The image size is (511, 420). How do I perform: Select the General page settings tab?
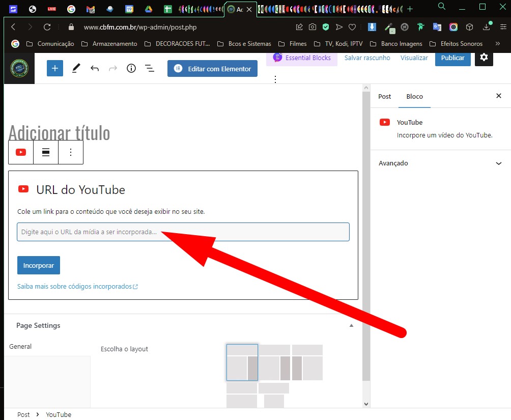pos(20,346)
